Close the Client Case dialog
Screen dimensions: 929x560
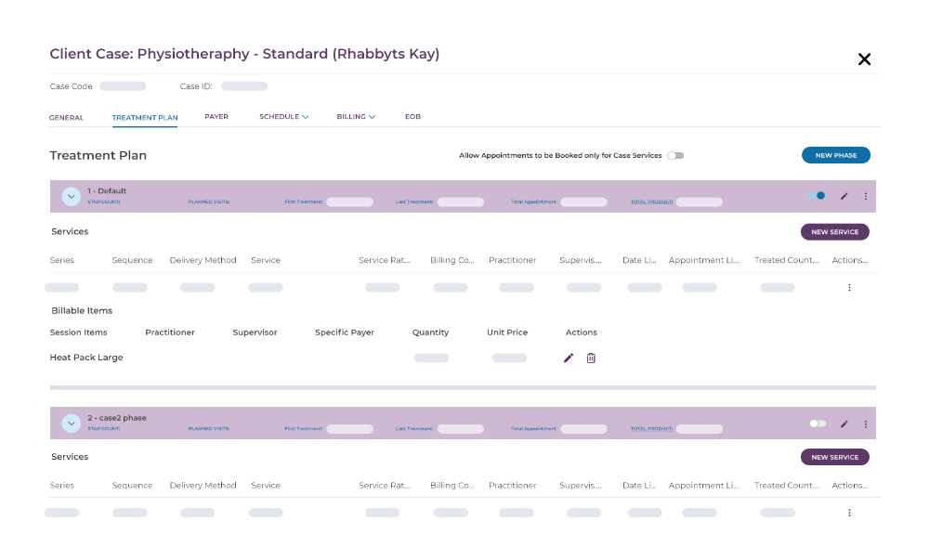[864, 59]
